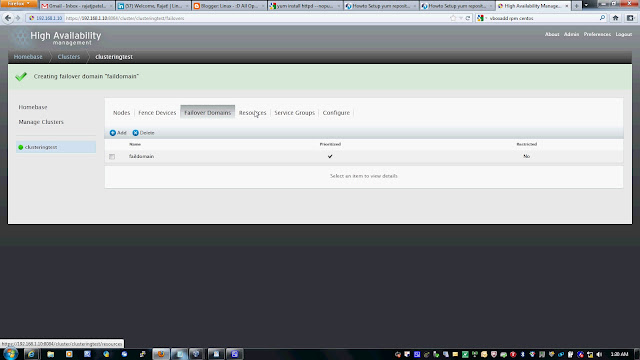The width and height of the screenshot is (640, 360).
Task: Click the browser Back button
Action: point(8,18)
